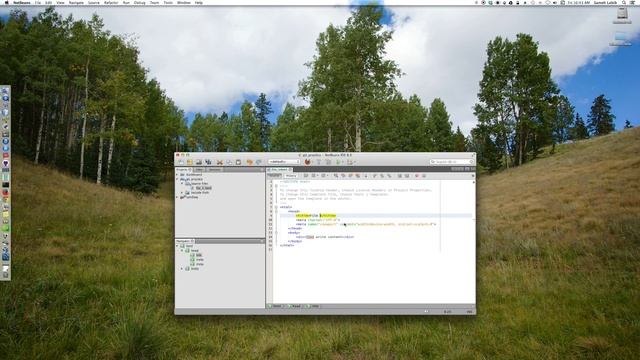Expand the last project in Projects tree

pos(178,197)
